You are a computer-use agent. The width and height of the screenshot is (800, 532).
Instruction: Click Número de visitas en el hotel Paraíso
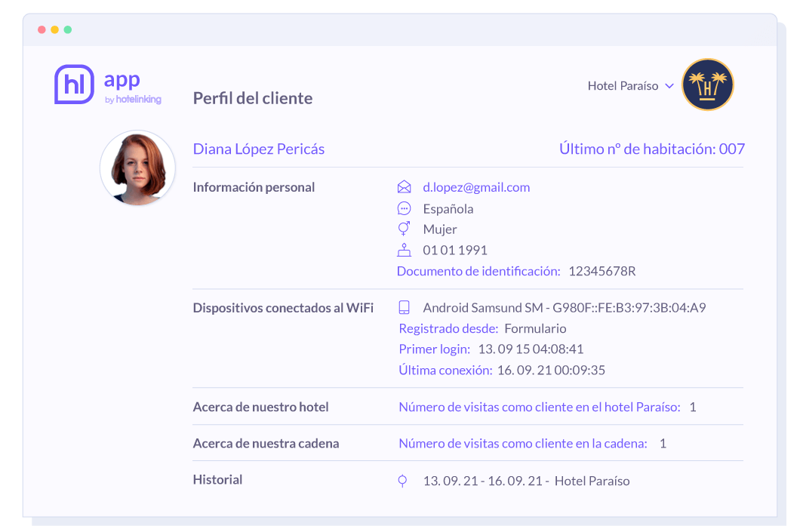(x=540, y=407)
